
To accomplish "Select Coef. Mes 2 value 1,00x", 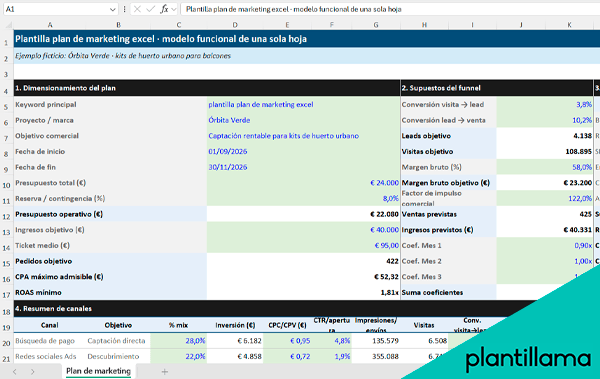I will (x=545, y=261).
